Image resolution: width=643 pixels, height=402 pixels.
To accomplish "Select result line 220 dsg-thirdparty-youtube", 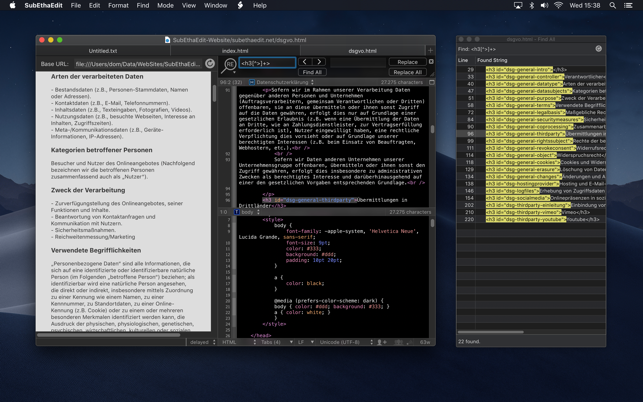I will 531,219.
